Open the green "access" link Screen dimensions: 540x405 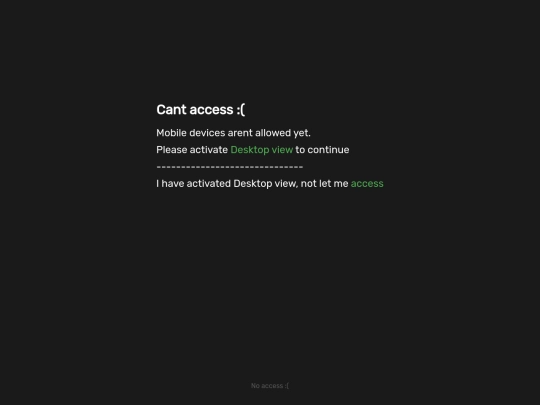[367, 184]
